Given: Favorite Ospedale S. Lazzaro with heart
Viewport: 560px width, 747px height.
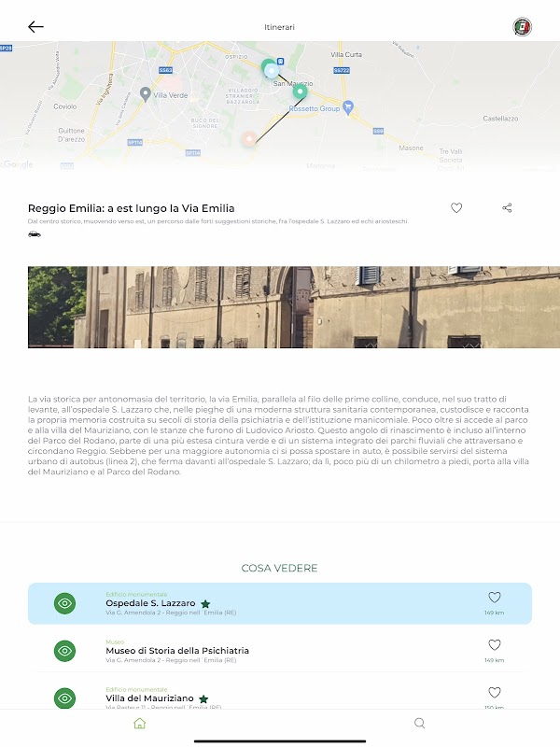Looking at the screenshot, I should (x=495, y=597).
